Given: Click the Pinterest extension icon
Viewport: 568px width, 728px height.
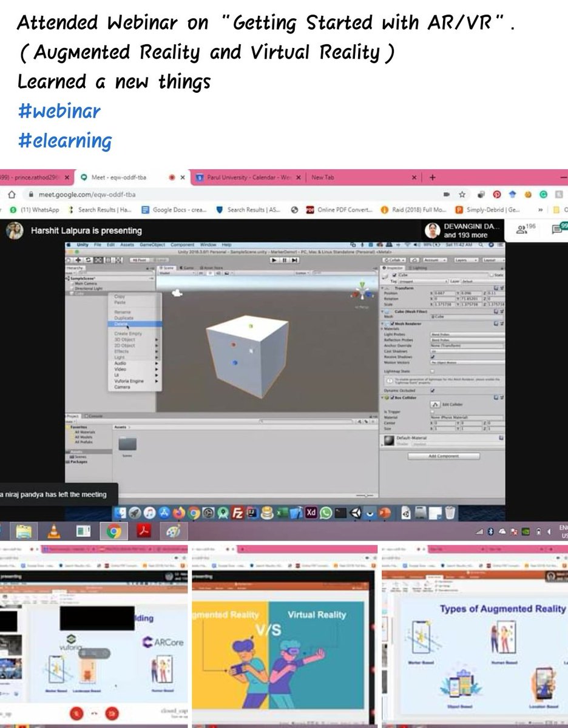Looking at the screenshot, I should coord(496,195).
